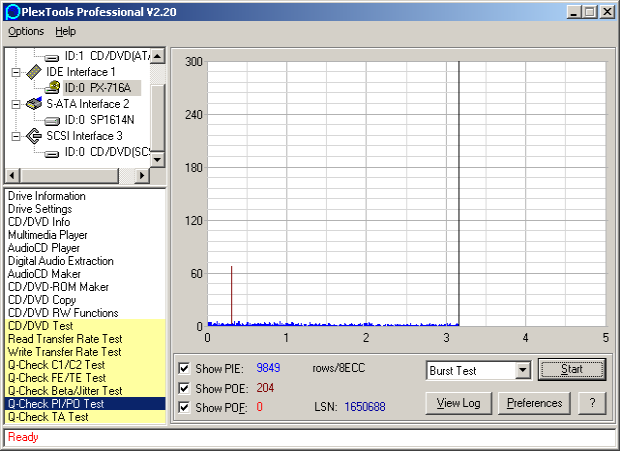The image size is (620, 451).
Task: Click the question mark help button
Action: [x=592, y=403]
